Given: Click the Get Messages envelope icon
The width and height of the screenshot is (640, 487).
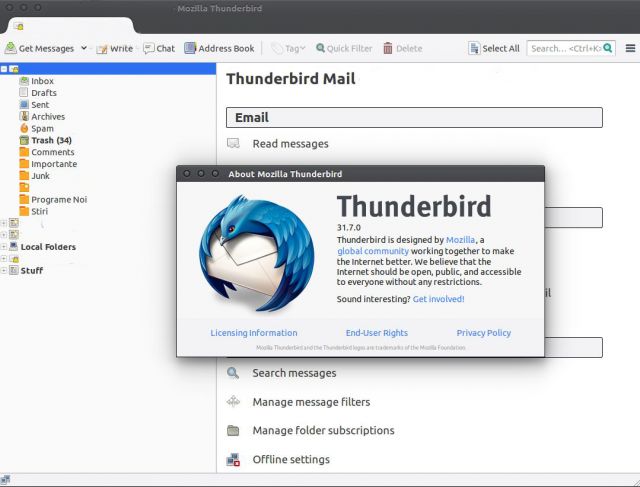Looking at the screenshot, I should [x=11, y=48].
